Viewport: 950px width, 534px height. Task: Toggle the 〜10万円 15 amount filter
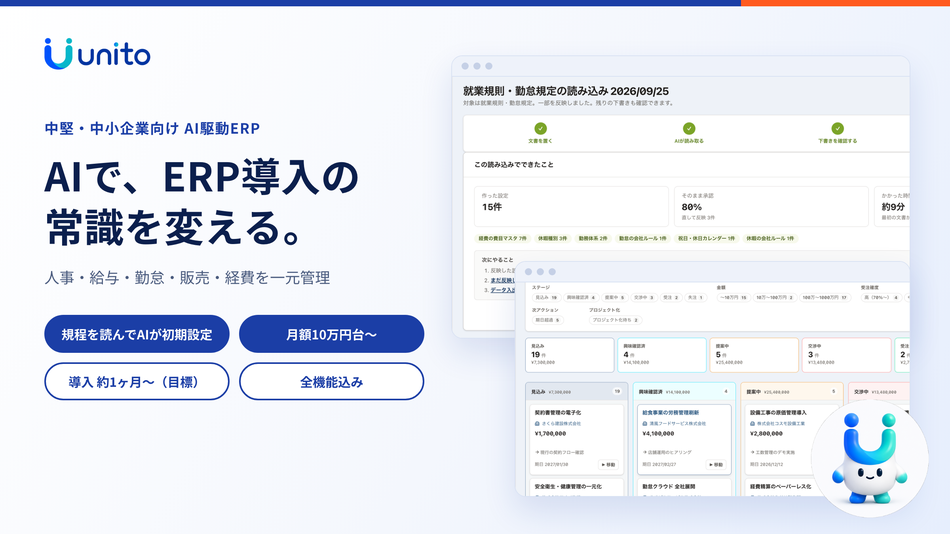point(734,298)
